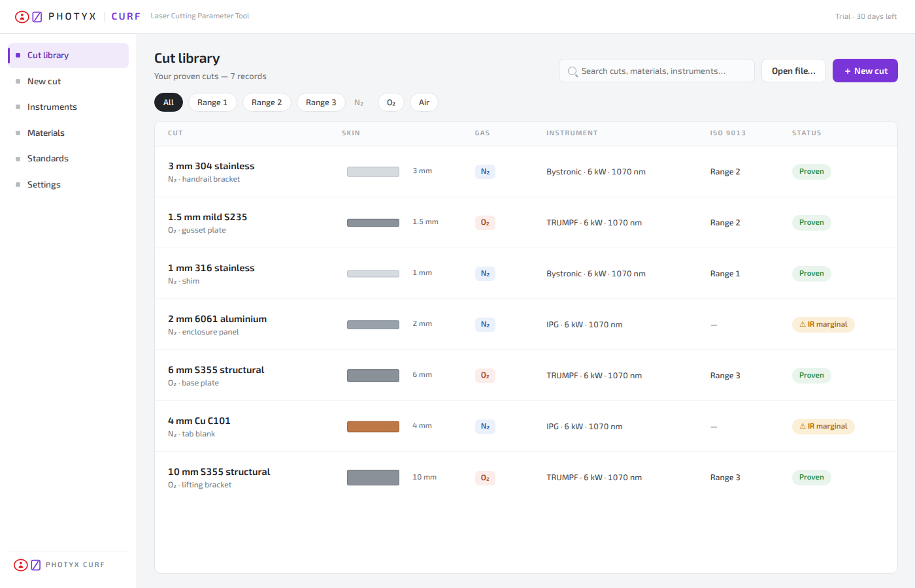Click the purple New cut button
This screenshot has width=915, height=588.
(x=865, y=71)
